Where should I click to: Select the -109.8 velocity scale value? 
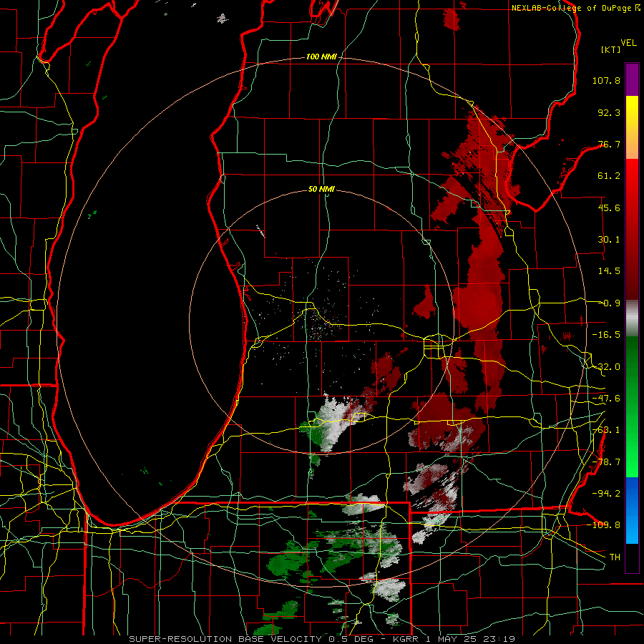(604, 525)
